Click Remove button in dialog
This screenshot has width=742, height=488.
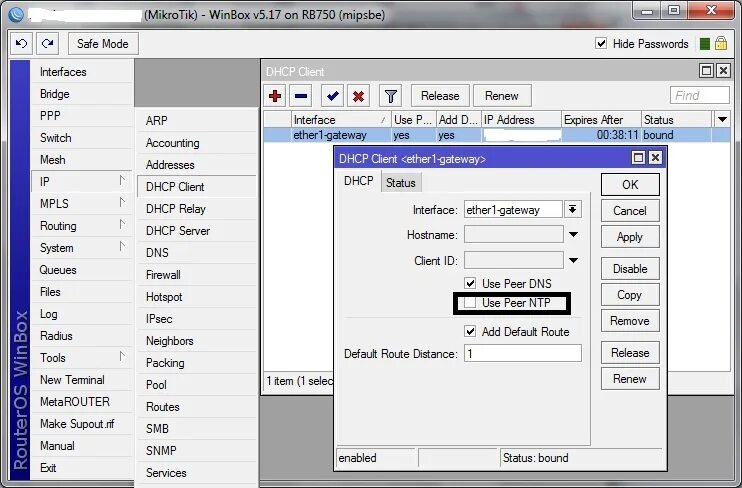[x=630, y=320]
